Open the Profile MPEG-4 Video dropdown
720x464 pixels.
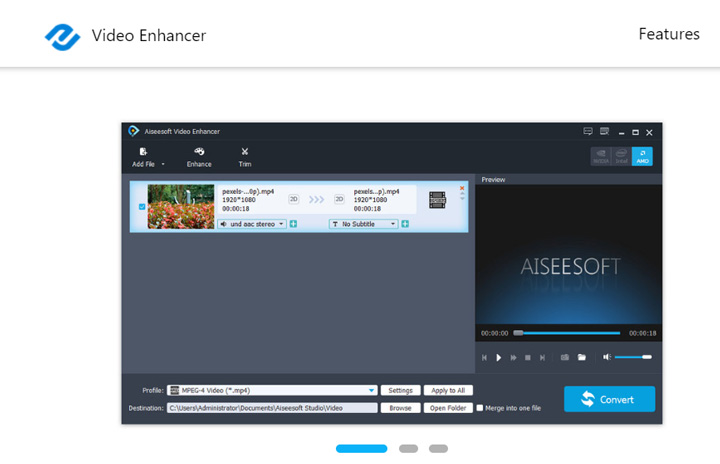click(272, 390)
